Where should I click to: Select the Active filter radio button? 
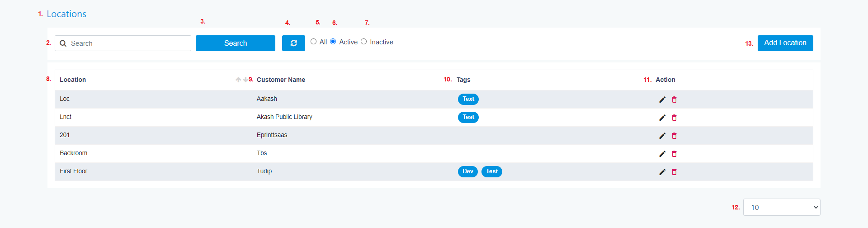coord(333,42)
